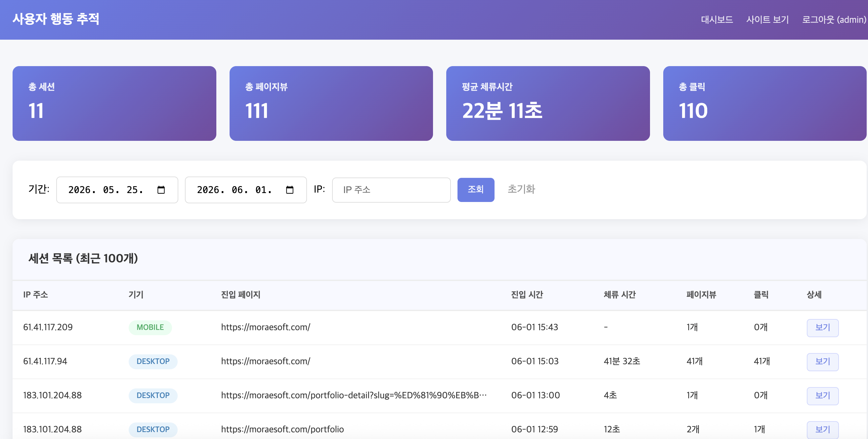Click the 대시보드 navigation link

tap(717, 20)
